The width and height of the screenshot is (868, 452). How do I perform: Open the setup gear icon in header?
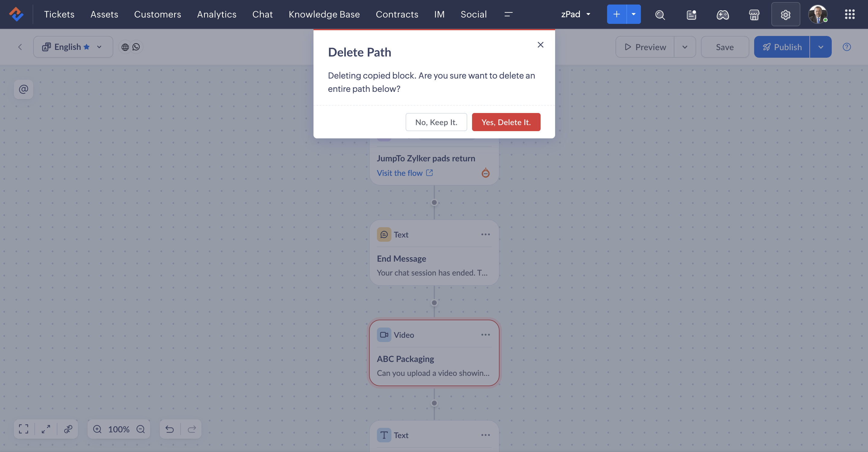tap(786, 15)
